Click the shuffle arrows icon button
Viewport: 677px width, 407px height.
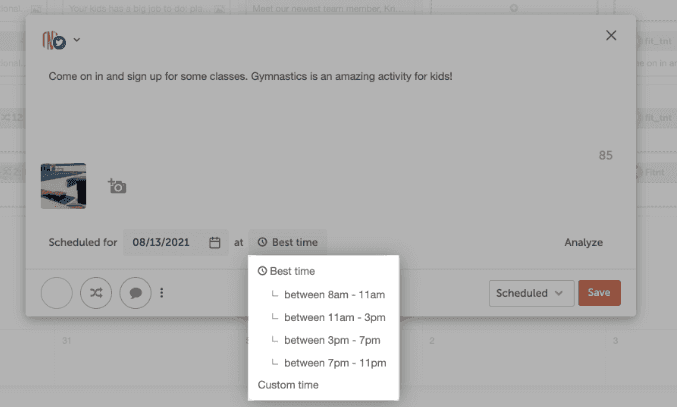(95, 293)
